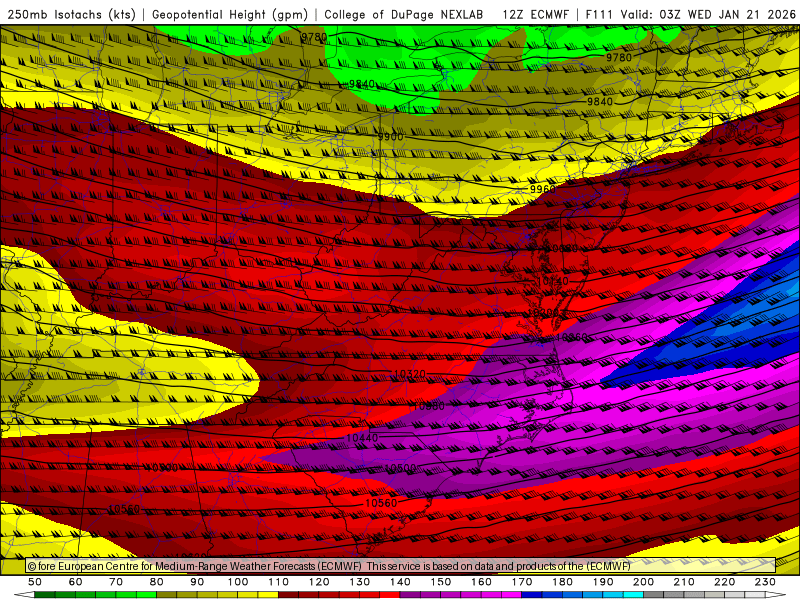This screenshot has height=600, width=800.
Task: Select dark blue swatch right of 170
Action: pyautogui.click(x=532, y=595)
